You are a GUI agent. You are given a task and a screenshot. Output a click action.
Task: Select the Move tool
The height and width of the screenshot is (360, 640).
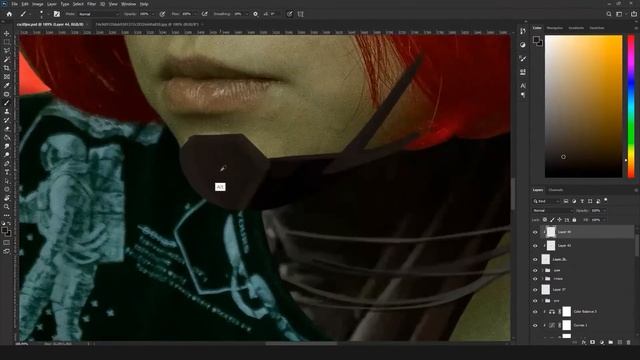[7, 33]
